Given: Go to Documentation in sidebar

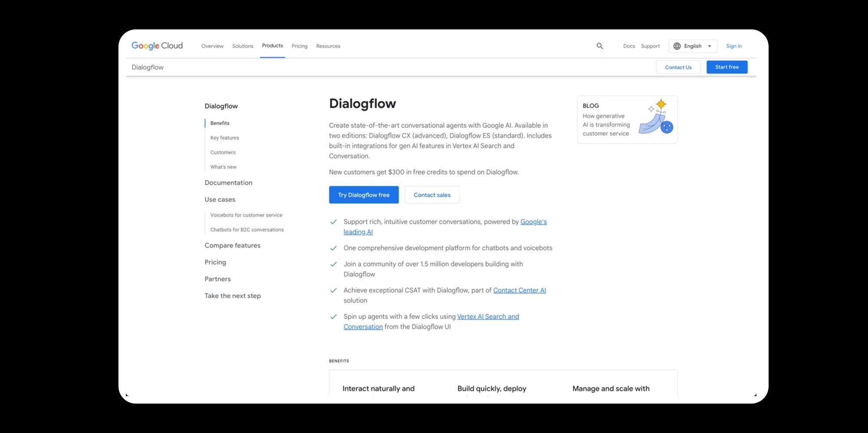Looking at the screenshot, I should point(228,183).
